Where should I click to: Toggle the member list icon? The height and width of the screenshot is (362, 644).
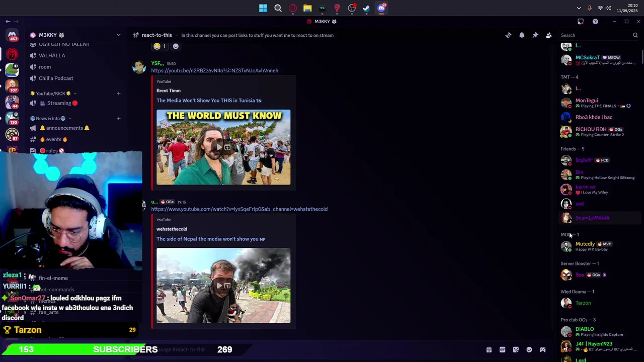pyautogui.click(x=549, y=35)
